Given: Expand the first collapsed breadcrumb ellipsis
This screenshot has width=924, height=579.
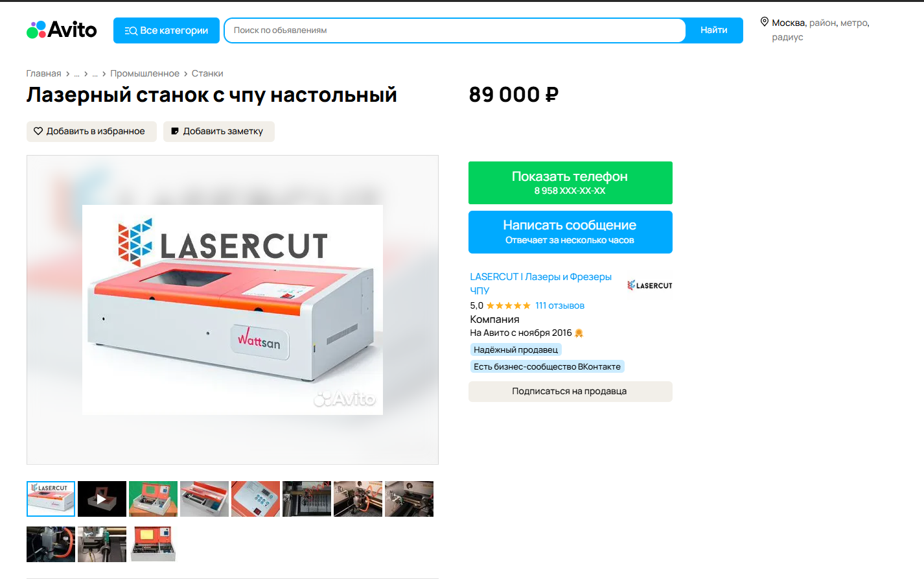Looking at the screenshot, I should click(x=76, y=73).
